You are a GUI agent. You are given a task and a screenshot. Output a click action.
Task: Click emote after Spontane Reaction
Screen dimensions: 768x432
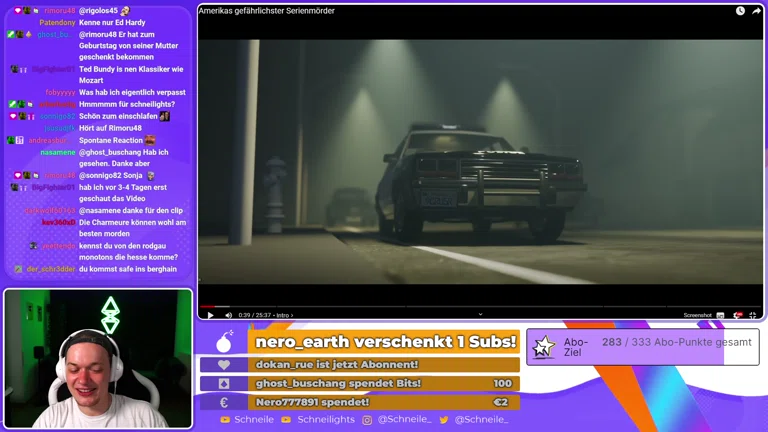coord(150,140)
